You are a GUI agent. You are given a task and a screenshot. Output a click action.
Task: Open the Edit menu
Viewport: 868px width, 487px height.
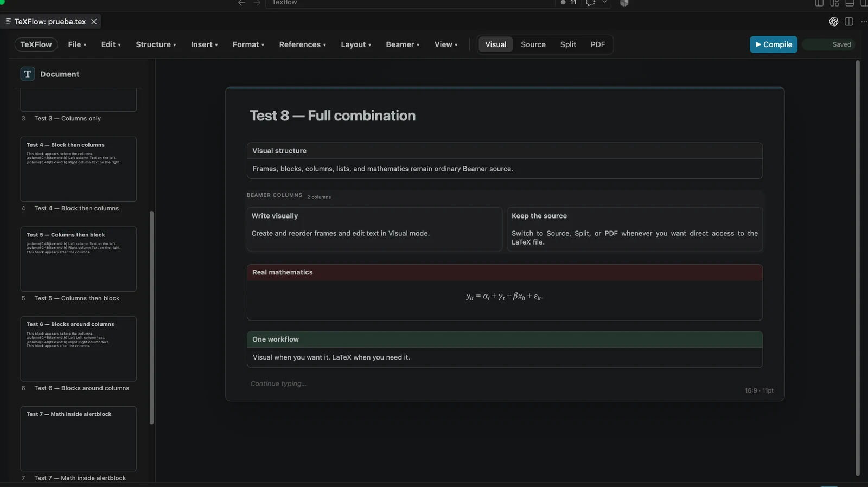(x=111, y=44)
